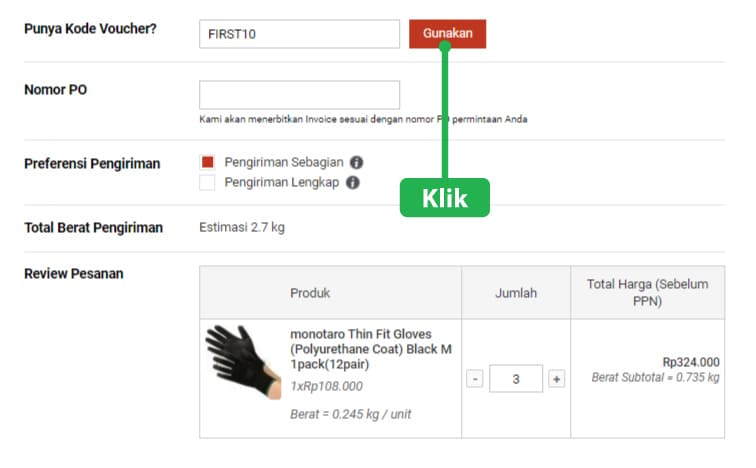Open the monotaro Thin Fit Gloves product name
This screenshot has width=756, height=468.
[x=371, y=349]
